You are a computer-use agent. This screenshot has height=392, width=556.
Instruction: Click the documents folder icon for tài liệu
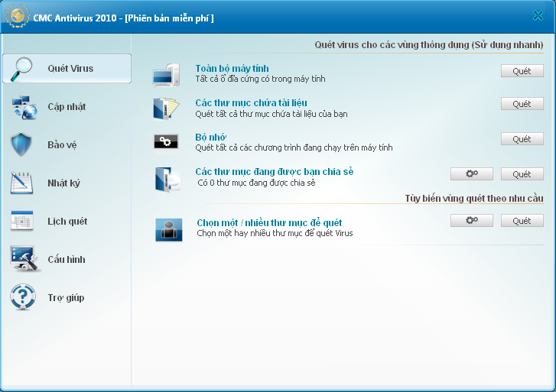(x=166, y=109)
